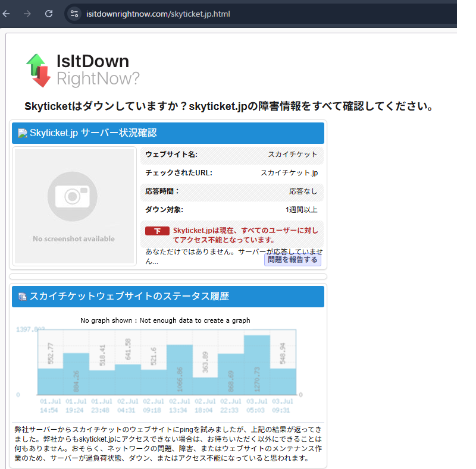
Task: Click the ping explanation paragraph below the chart
Action: (168, 443)
